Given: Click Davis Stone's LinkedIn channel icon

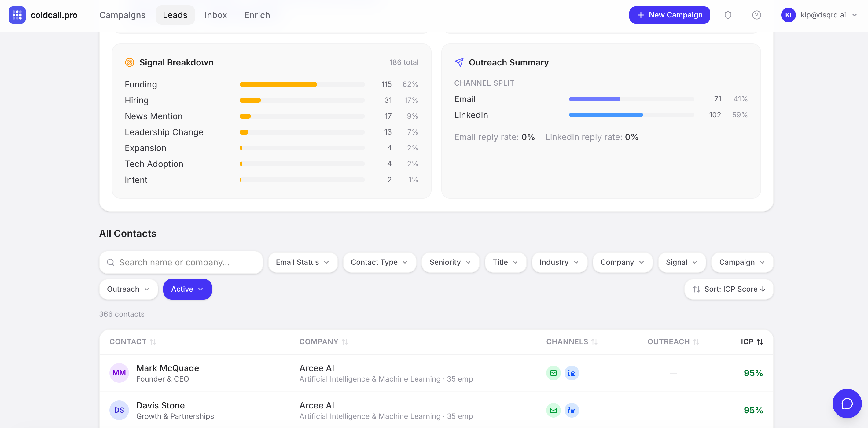Looking at the screenshot, I should pyautogui.click(x=572, y=410).
